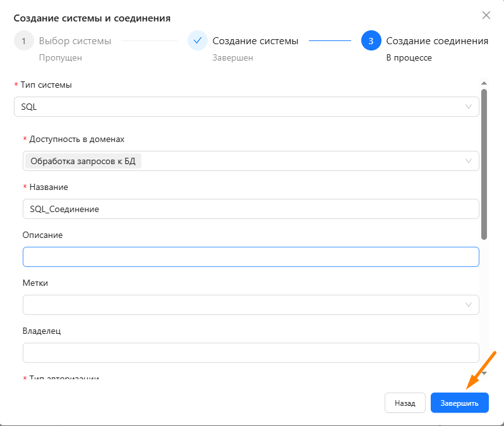Select the 'Обработка запросов к БД' tag
504x426 pixels.
point(83,161)
